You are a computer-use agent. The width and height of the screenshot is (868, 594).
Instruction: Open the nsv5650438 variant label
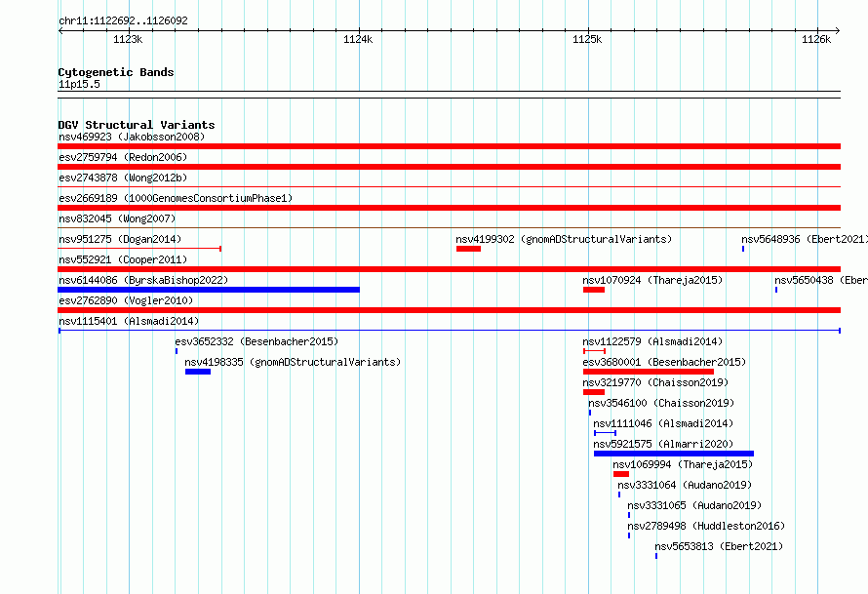click(x=821, y=280)
